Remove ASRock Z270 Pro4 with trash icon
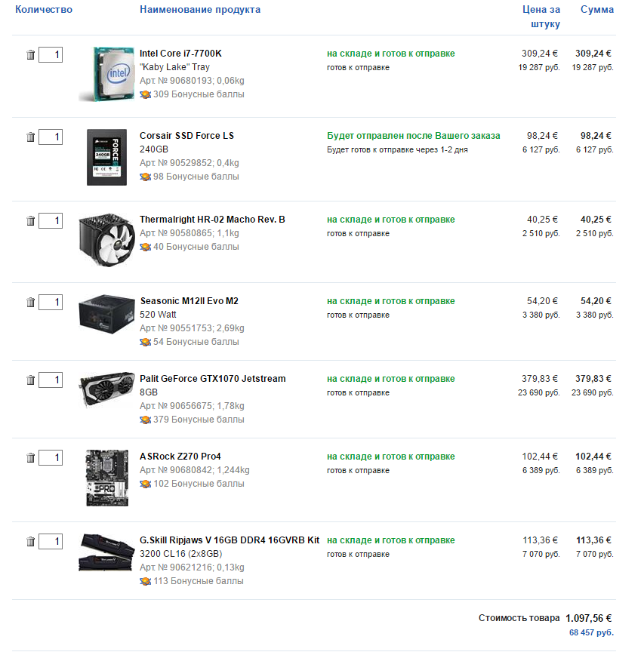This screenshot has width=644, height=652. click(x=30, y=457)
